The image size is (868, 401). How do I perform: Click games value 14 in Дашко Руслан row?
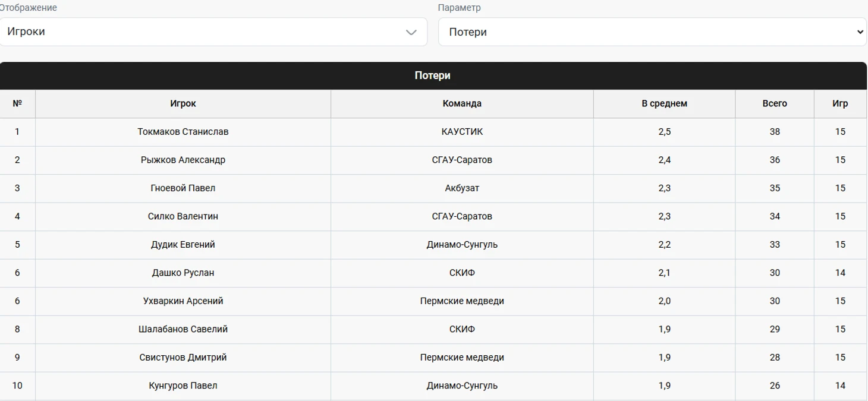(x=840, y=273)
